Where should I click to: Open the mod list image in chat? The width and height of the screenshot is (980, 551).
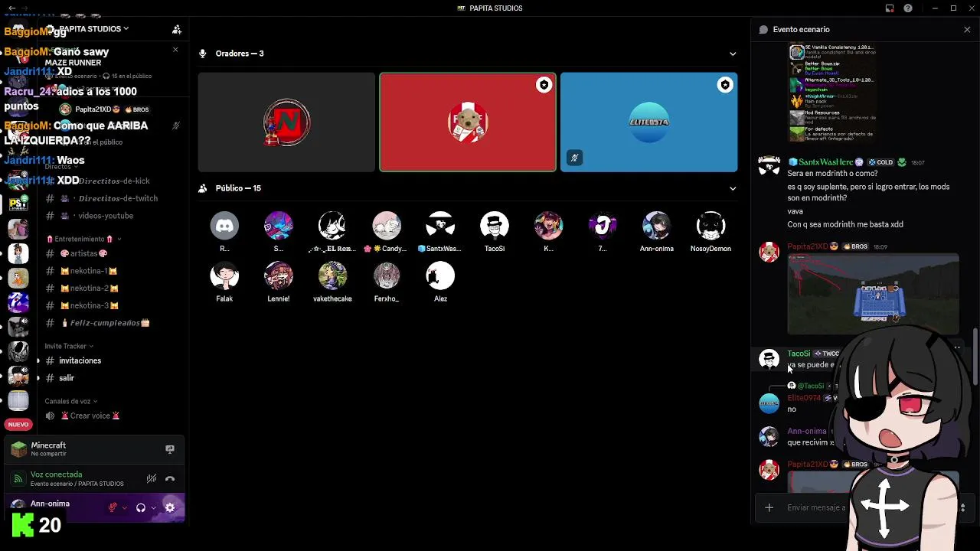pyautogui.click(x=831, y=93)
